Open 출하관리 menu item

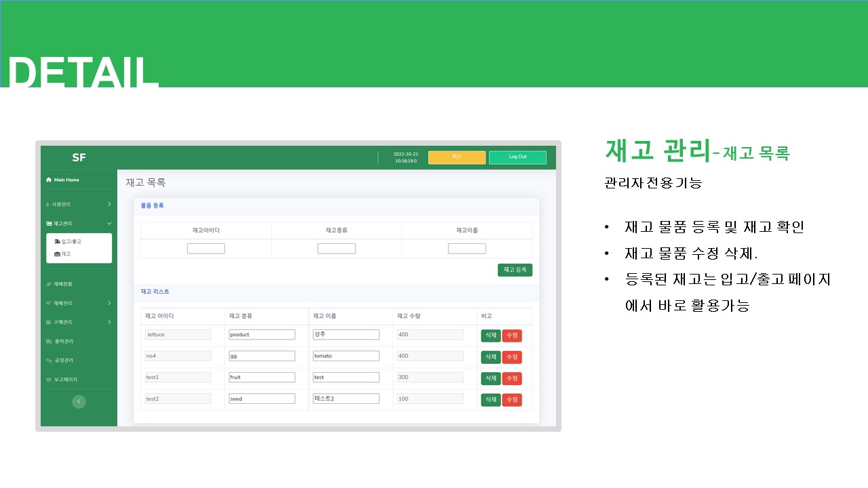coord(59,341)
